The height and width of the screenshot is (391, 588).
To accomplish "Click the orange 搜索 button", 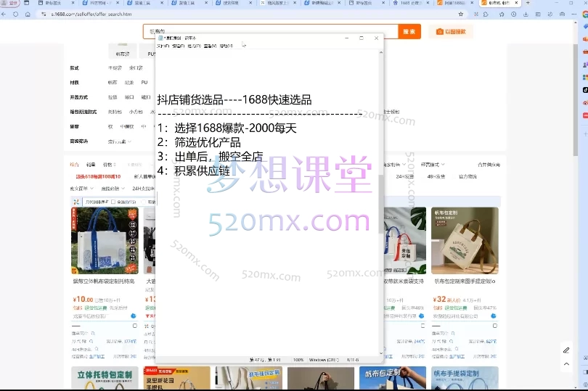I will pos(409,31).
